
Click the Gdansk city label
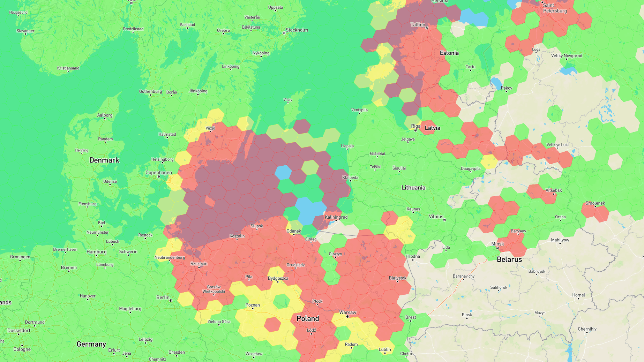coord(294,231)
